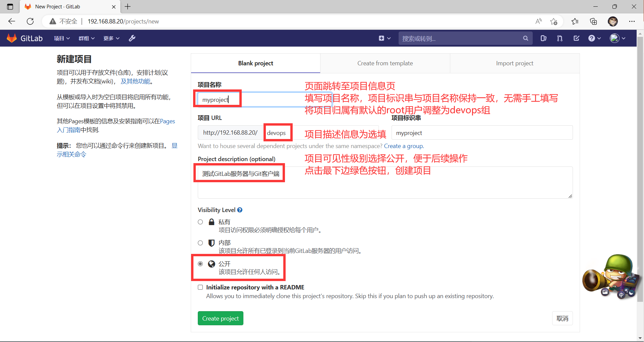Reload the page with refresh icon
The height and width of the screenshot is (342, 644).
coord(30,21)
